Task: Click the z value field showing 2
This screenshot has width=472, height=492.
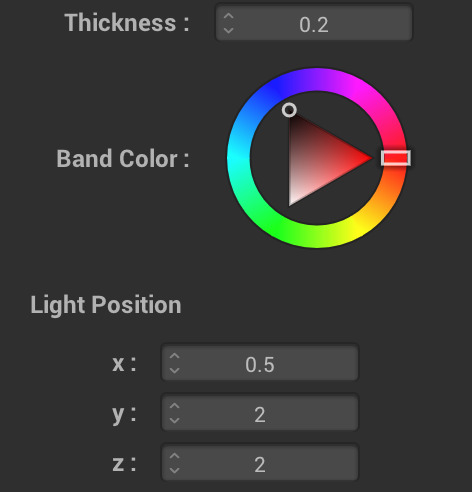Action: tap(260, 463)
